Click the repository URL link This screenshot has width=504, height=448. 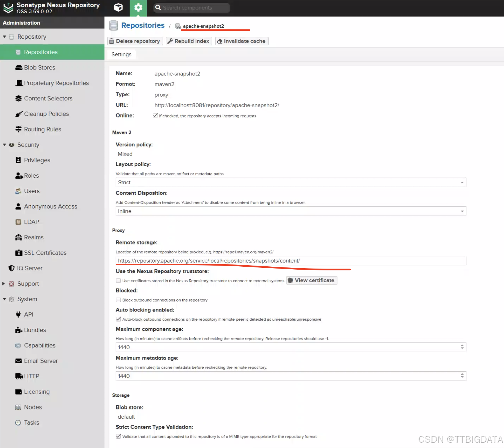point(217,105)
